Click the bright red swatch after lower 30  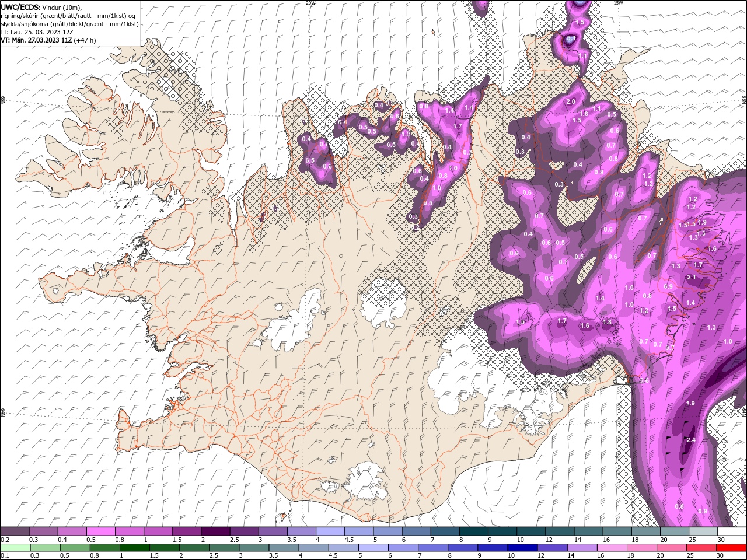[731, 548]
